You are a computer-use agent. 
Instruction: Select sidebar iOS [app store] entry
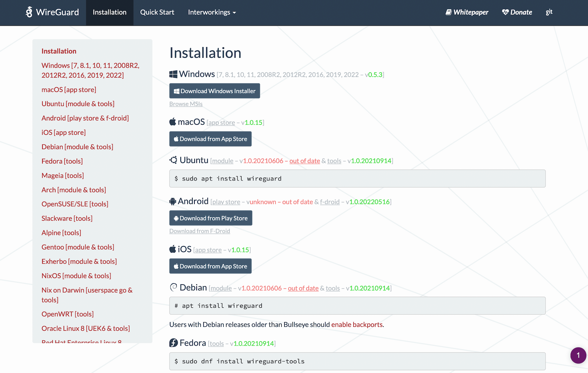tap(64, 132)
